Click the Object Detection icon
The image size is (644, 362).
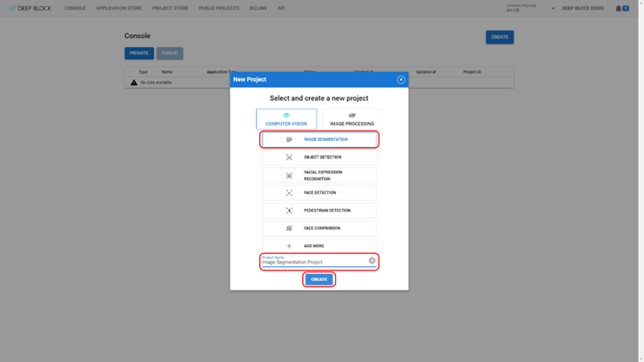click(x=289, y=157)
